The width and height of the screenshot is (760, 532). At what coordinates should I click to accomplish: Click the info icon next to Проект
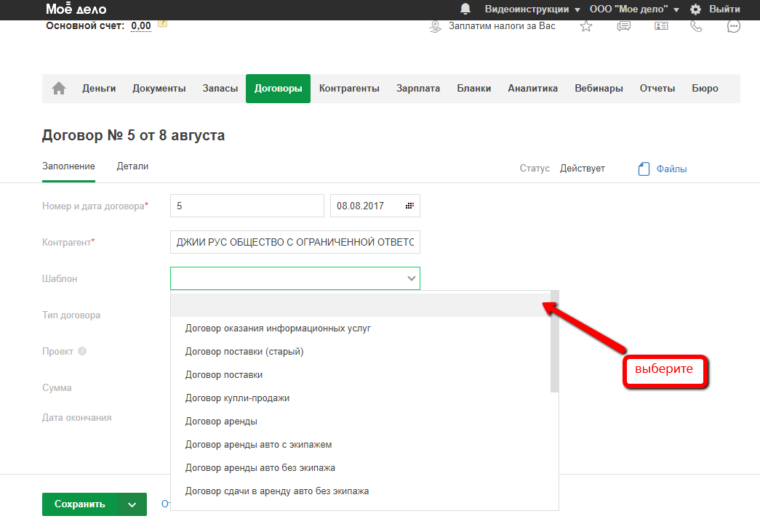point(82,351)
